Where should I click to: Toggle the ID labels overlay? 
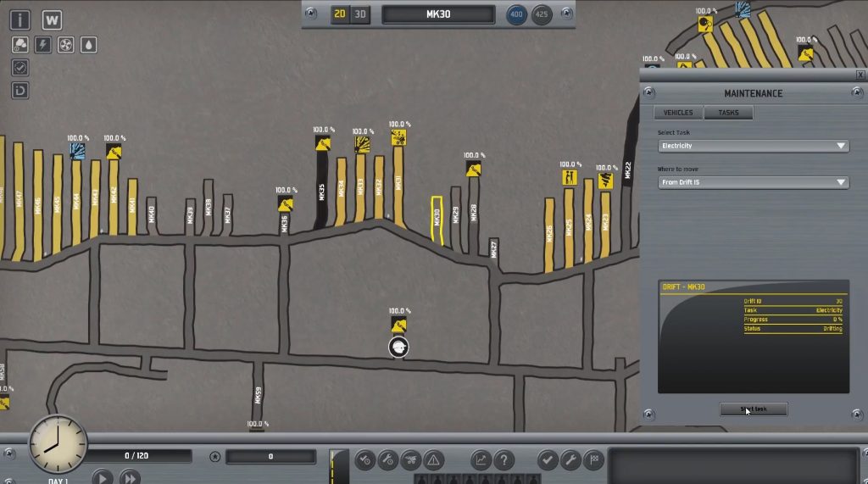[20, 90]
